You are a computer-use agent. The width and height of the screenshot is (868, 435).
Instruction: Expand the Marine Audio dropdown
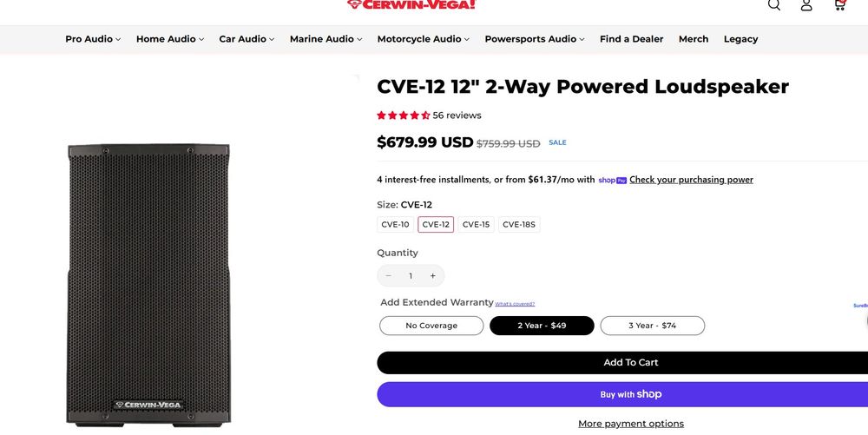(325, 39)
